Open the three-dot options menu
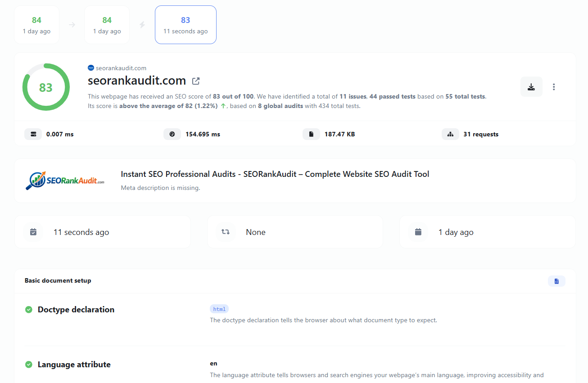The image size is (588, 383). (554, 86)
